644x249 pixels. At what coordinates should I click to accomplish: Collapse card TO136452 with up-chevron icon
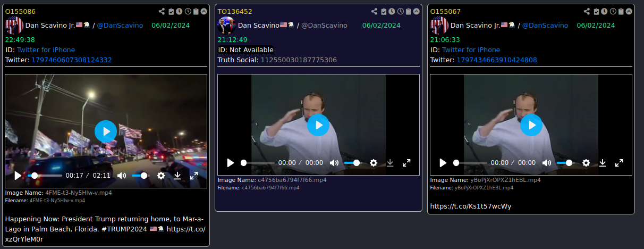click(x=417, y=11)
